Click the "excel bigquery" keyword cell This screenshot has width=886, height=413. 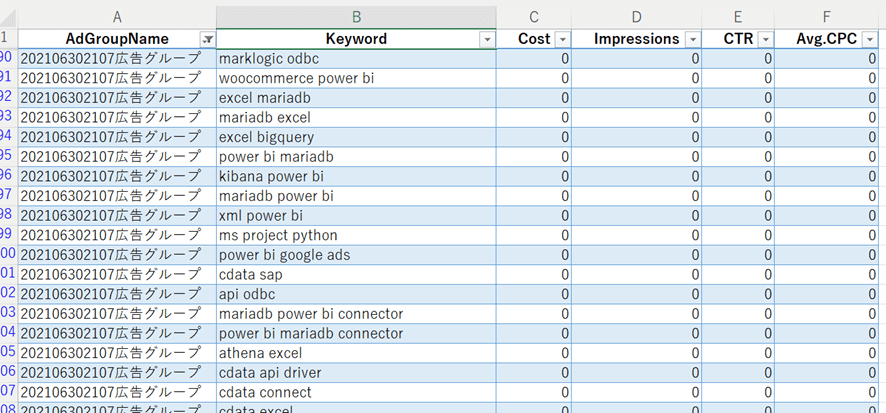click(356, 137)
